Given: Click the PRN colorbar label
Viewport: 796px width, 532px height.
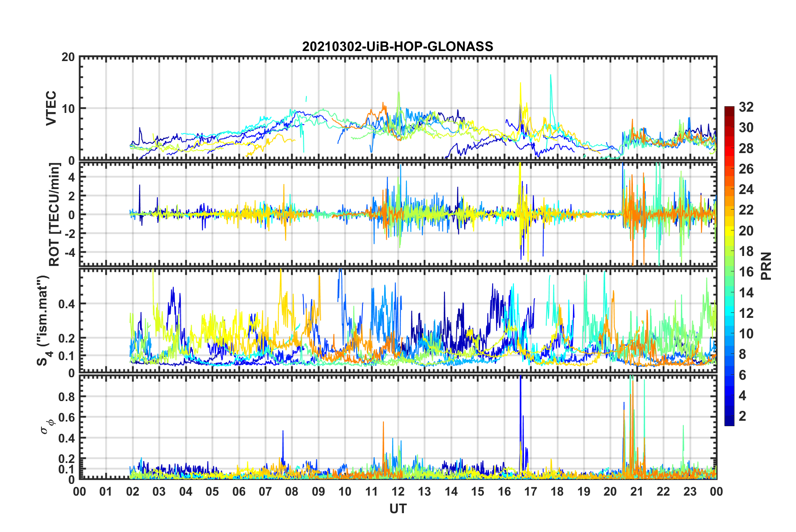Looking at the screenshot, I should (x=766, y=266).
